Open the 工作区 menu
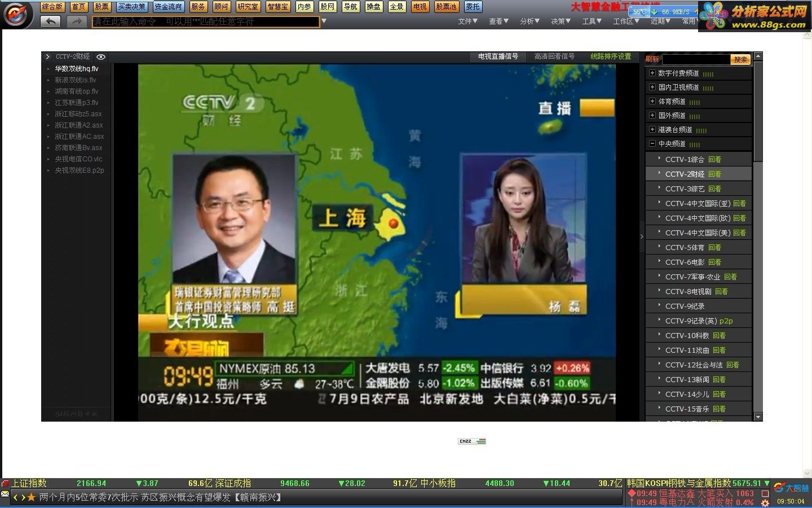This screenshot has width=812, height=508. tap(626, 21)
